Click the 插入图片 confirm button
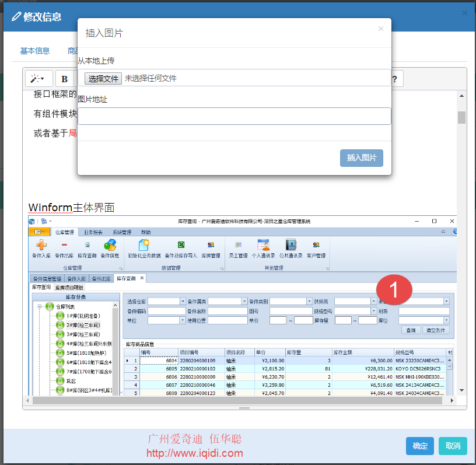The height and width of the screenshot is (465, 476). tap(361, 158)
